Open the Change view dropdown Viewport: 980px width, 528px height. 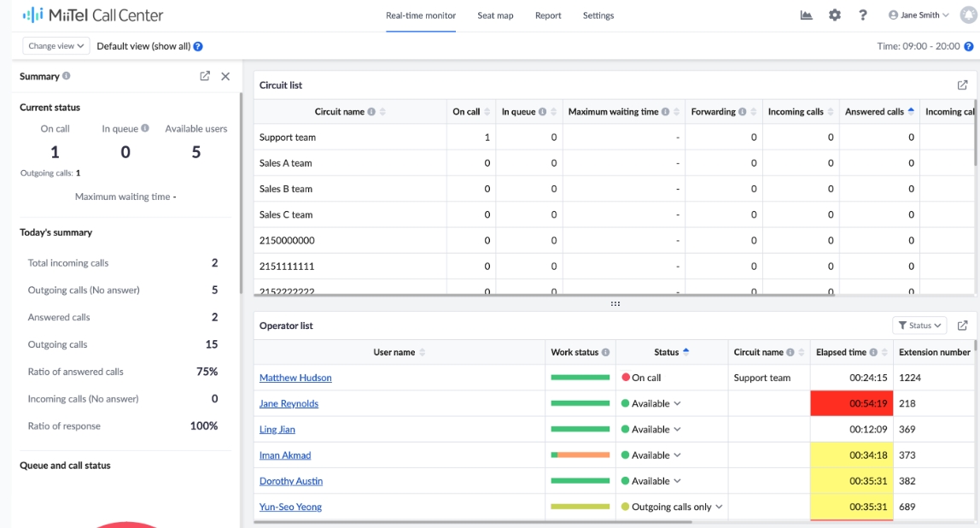[x=55, y=46]
